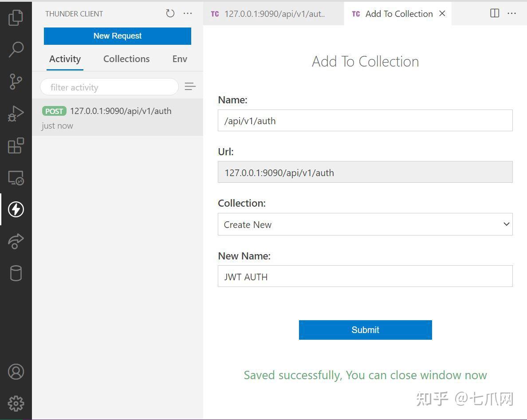Click the New Name field containing JWT AUTH
Viewport: 527px width, 420px height.
coord(365,277)
